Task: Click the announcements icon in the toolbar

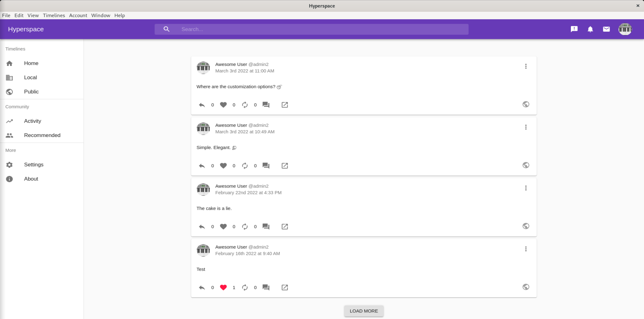Action: (574, 29)
